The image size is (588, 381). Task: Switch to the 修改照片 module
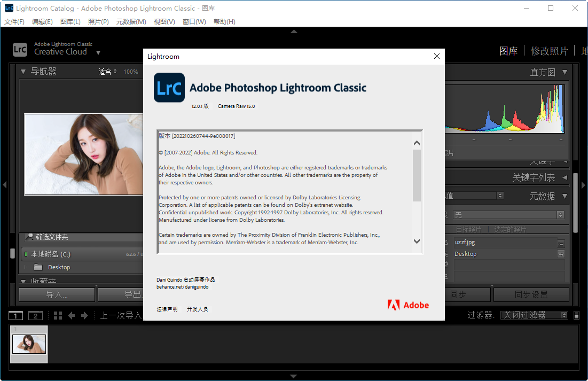click(x=549, y=51)
